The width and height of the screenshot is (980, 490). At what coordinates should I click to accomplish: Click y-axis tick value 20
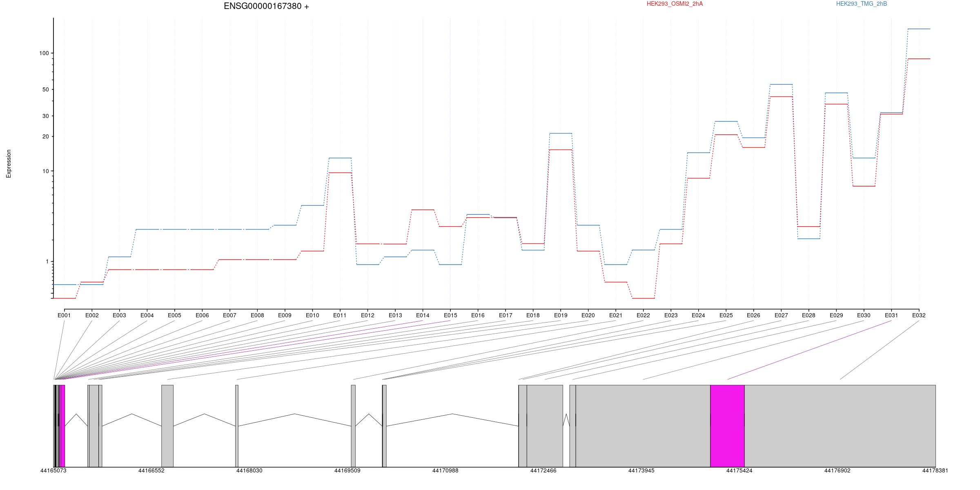pyautogui.click(x=45, y=136)
